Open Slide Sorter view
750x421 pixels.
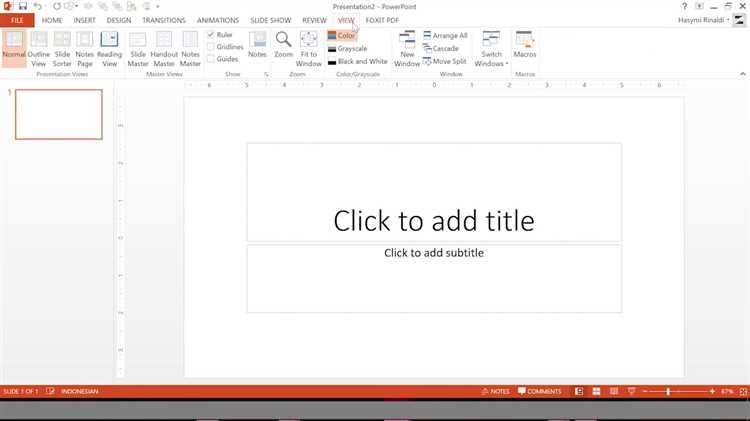[62, 48]
